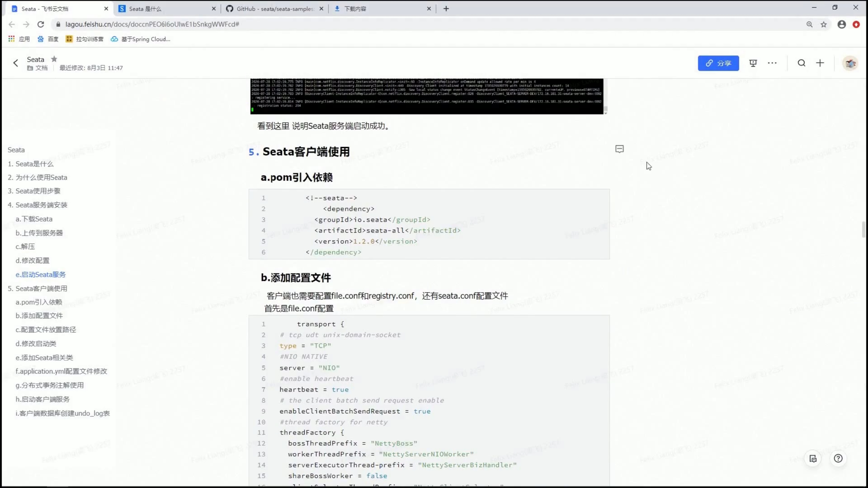Open the user avatar menu
Screen dimensions: 868x488
pos(850,63)
